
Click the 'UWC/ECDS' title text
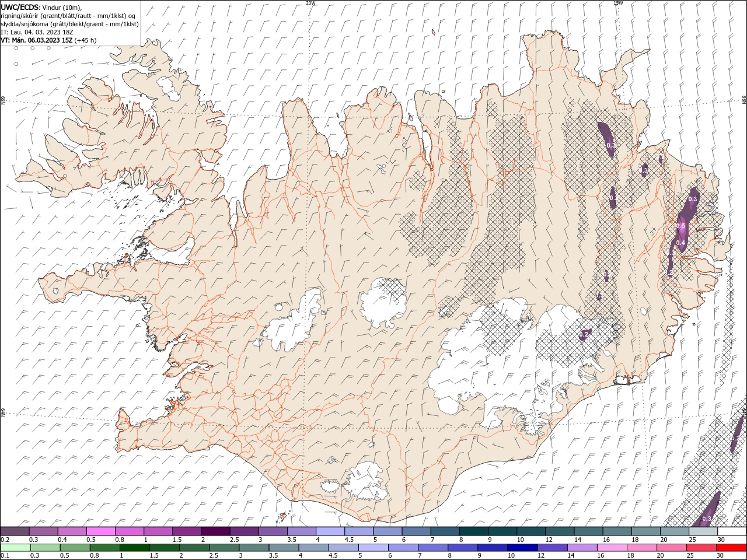point(20,7)
